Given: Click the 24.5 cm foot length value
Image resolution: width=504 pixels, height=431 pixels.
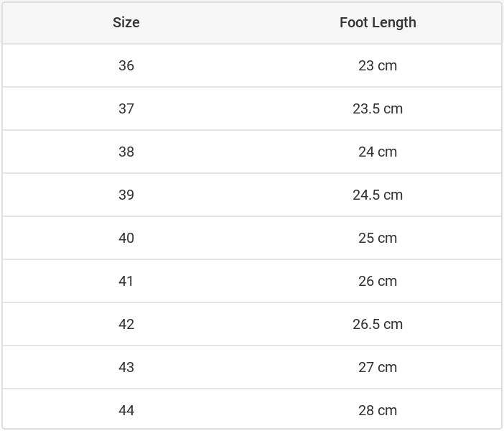Looking at the screenshot, I should tap(378, 195).
